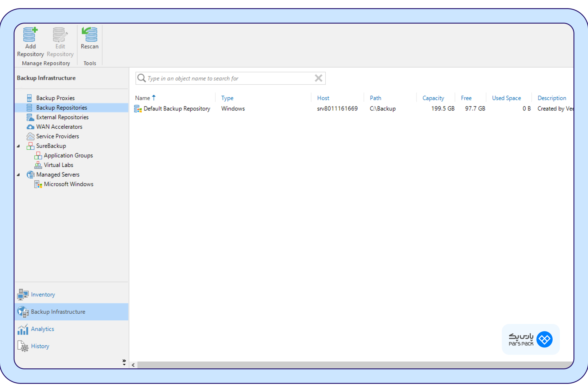This screenshot has width=588, height=392.
Task: Click the Default Backup Repository entry
Action: tap(177, 109)
